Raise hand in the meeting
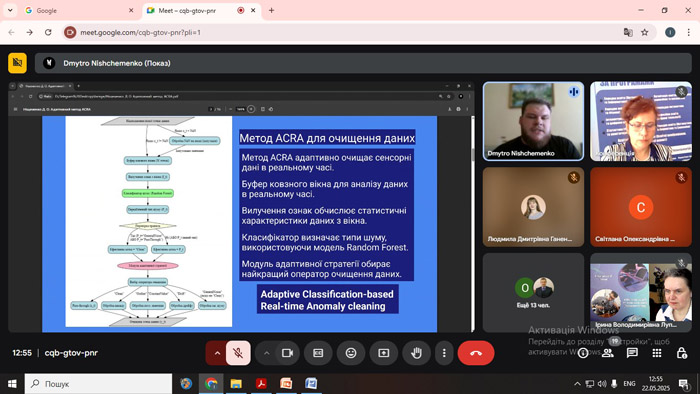The height and width of the screenshot is (394, 700). click(x=416, y=353)
